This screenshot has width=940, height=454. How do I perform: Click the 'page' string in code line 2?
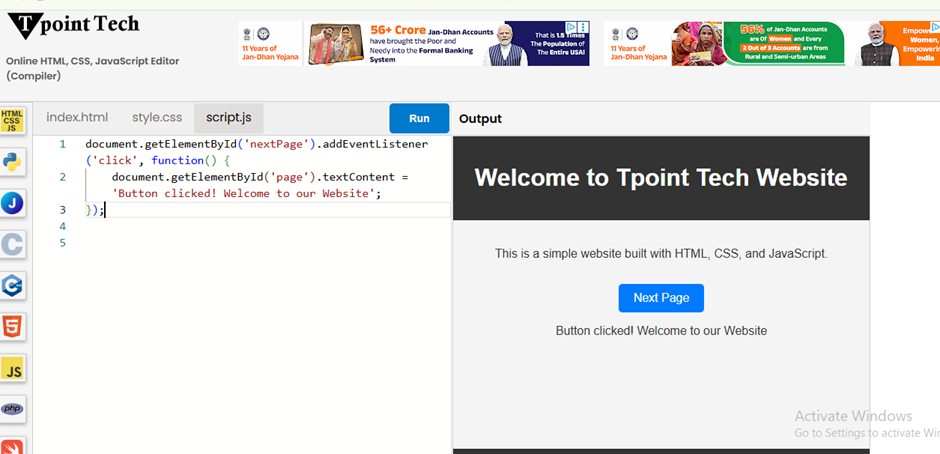[x=291, y=178]
